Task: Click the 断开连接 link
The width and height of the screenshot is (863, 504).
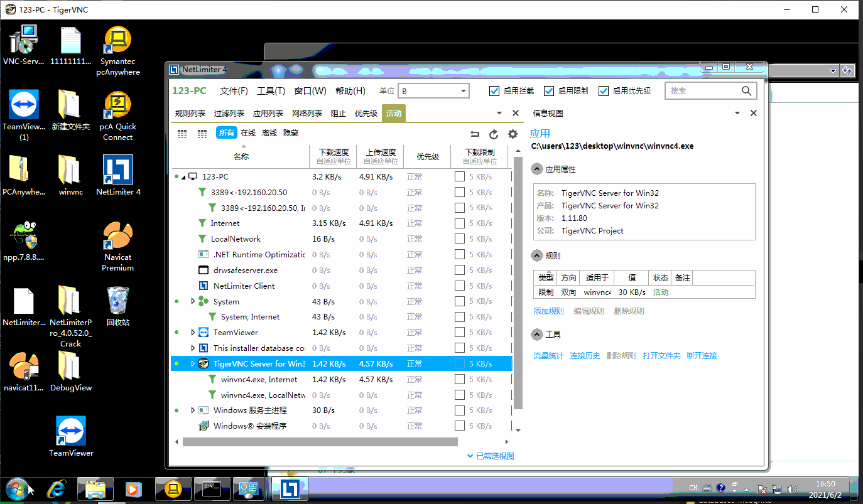Action: click(702, 356)
